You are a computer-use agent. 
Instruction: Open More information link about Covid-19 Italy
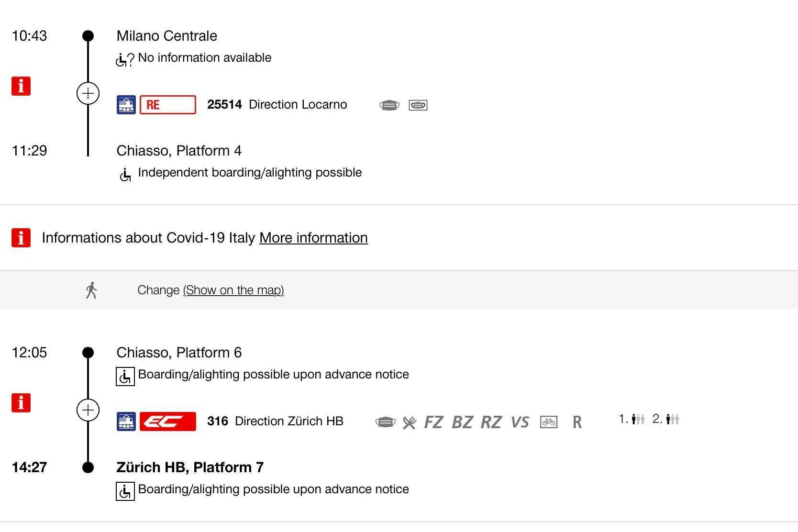[x=313, y=238]
